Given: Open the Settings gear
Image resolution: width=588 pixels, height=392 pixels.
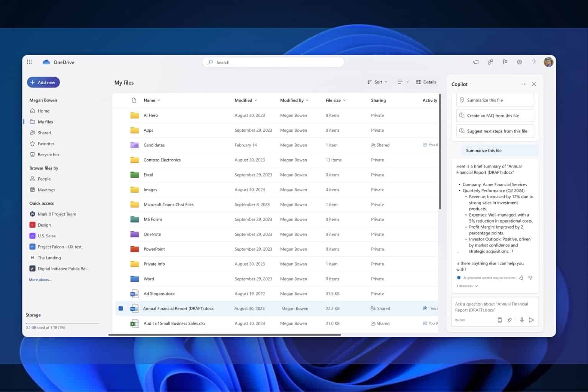Looking at the screenshot, I should tap(519, 62).
